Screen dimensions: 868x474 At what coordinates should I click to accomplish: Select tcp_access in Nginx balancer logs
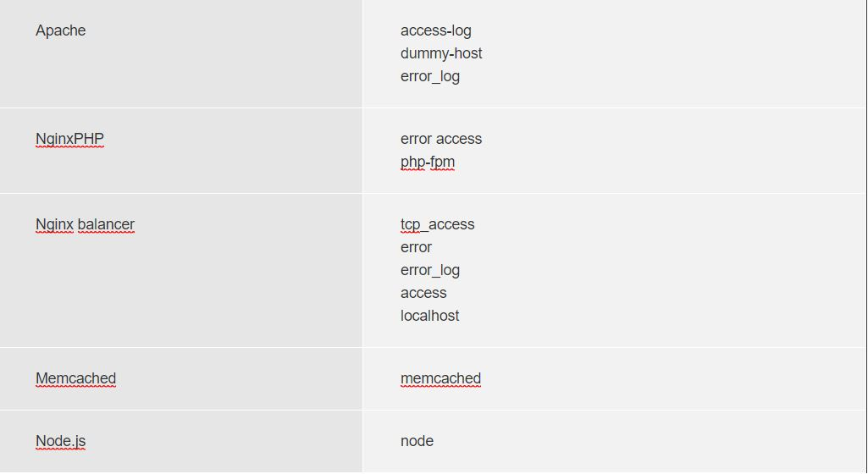[437, 224]
